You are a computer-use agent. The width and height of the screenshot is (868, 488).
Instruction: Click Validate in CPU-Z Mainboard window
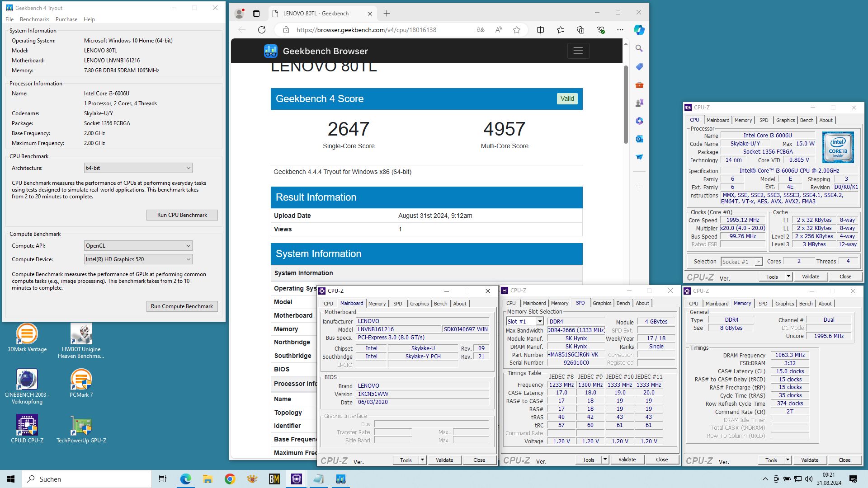pos(444,460)
